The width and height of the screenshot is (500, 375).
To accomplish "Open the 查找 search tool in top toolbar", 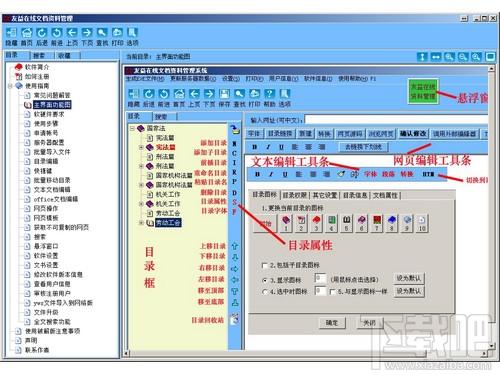I will click(102, 32).
